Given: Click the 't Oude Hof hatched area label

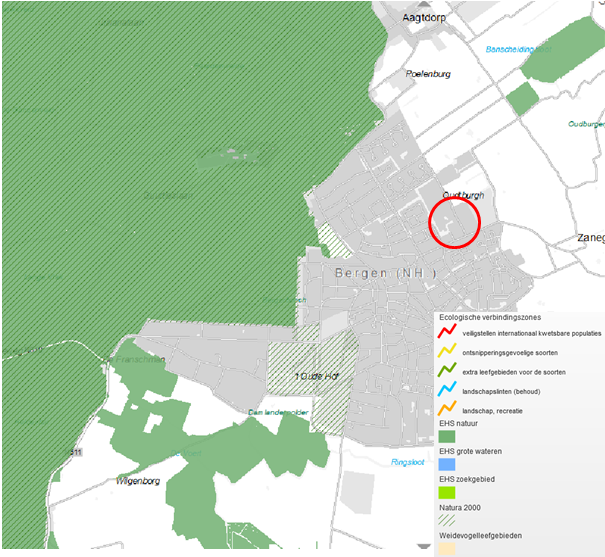Looking at the screenshot, I should pyautogui.click(x=313, y=375).
